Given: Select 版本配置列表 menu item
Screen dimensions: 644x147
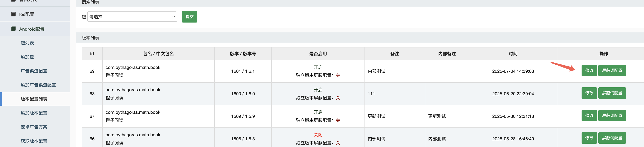Looking at the screenshot, I should 34,99.
